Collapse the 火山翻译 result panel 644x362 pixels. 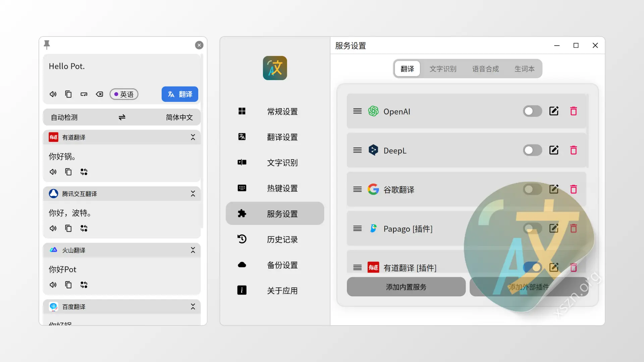tap(193, 250)
